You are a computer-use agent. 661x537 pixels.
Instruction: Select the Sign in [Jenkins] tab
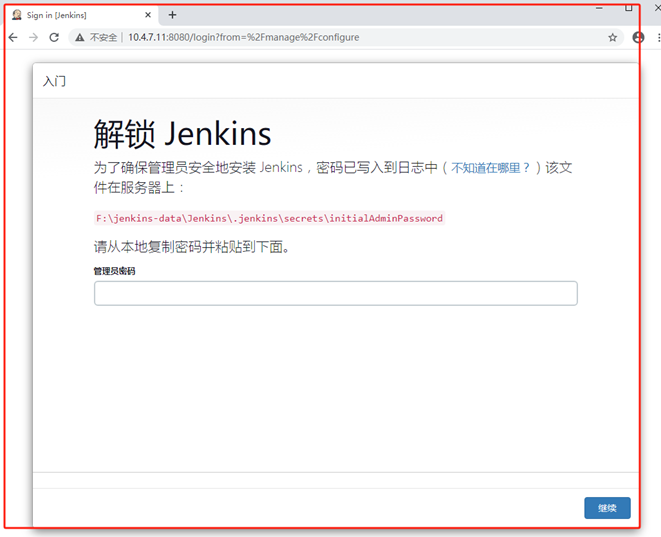pos(82,15)
